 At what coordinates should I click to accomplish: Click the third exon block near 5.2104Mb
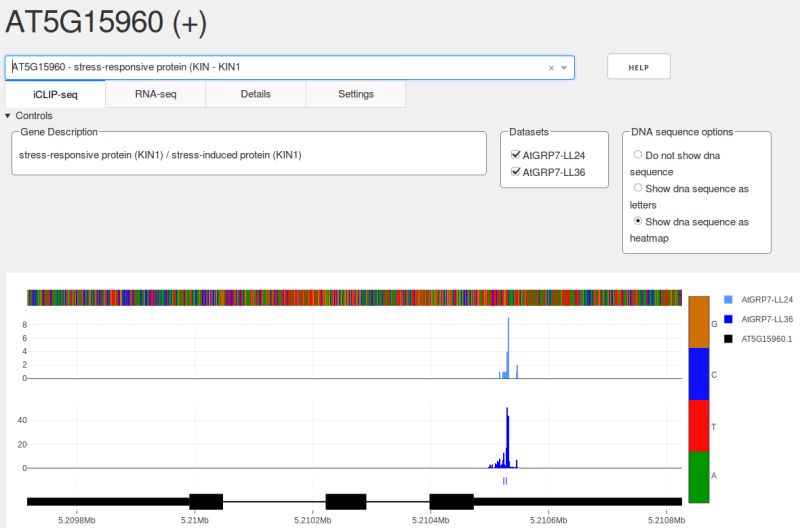(452, 501)
